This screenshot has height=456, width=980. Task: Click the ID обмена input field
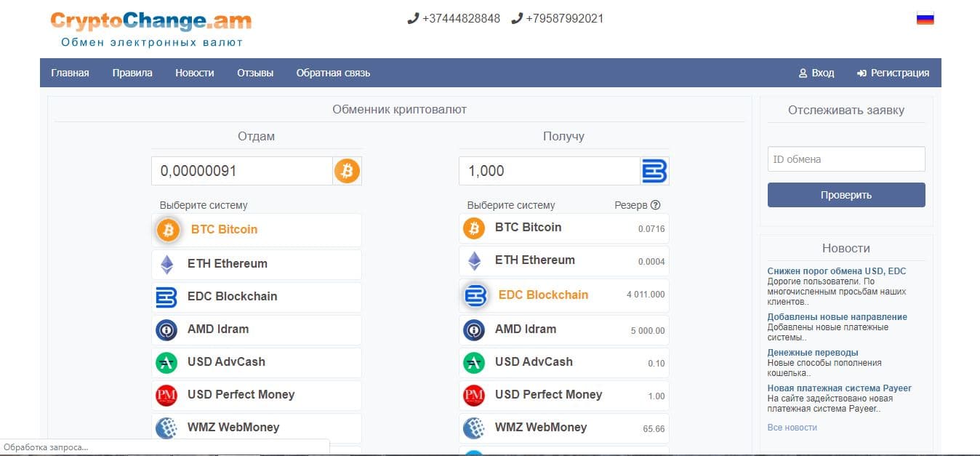point(846,159)
